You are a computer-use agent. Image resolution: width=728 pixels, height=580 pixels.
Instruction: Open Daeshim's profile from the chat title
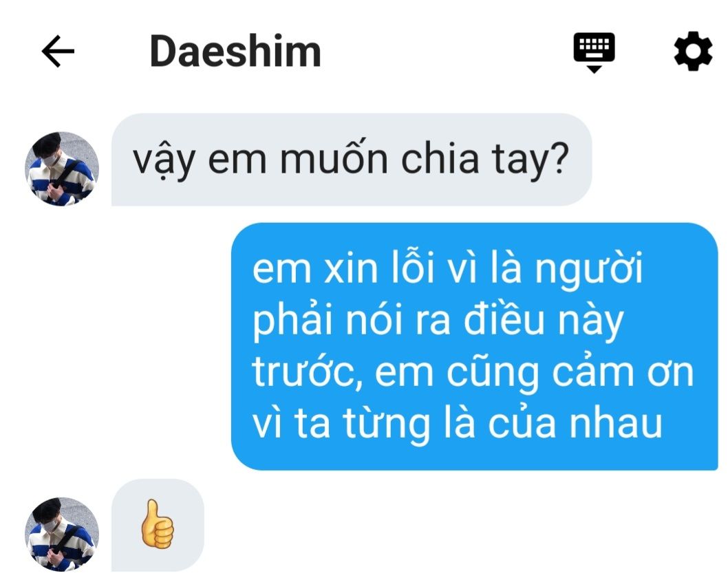235,51
